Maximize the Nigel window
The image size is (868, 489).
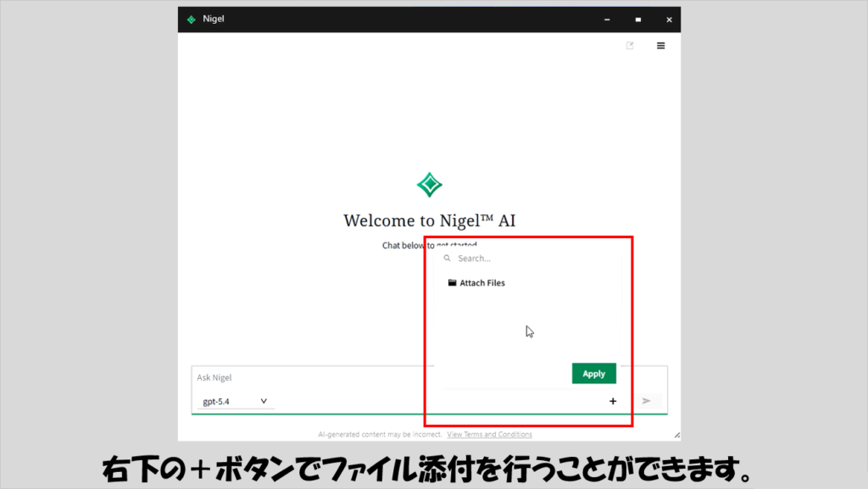[x=637, y=19]
